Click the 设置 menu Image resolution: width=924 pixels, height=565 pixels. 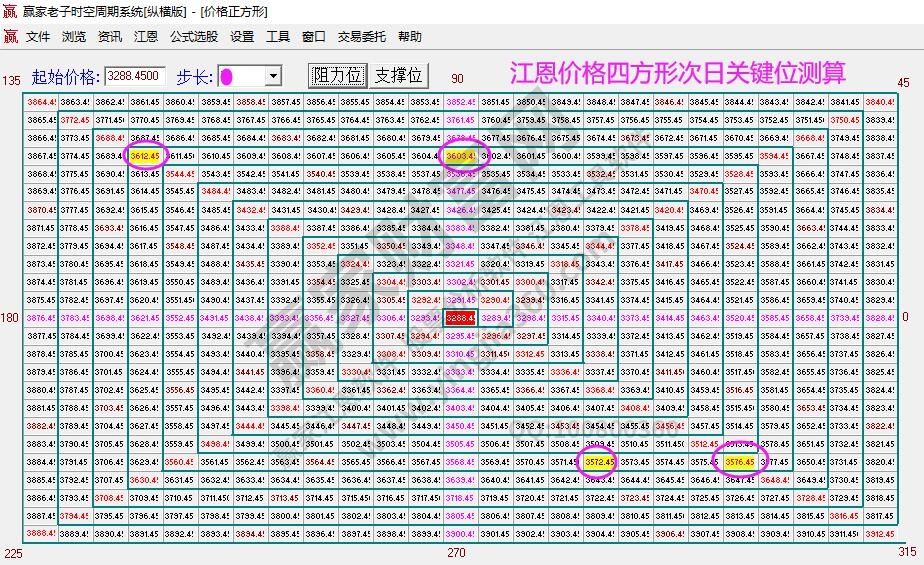coord(242,37)
